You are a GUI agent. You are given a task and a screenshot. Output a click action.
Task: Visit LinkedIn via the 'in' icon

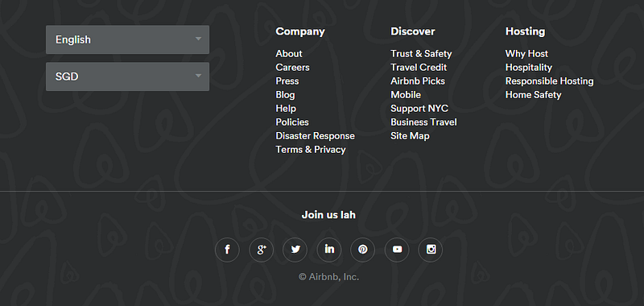(329, 250)
